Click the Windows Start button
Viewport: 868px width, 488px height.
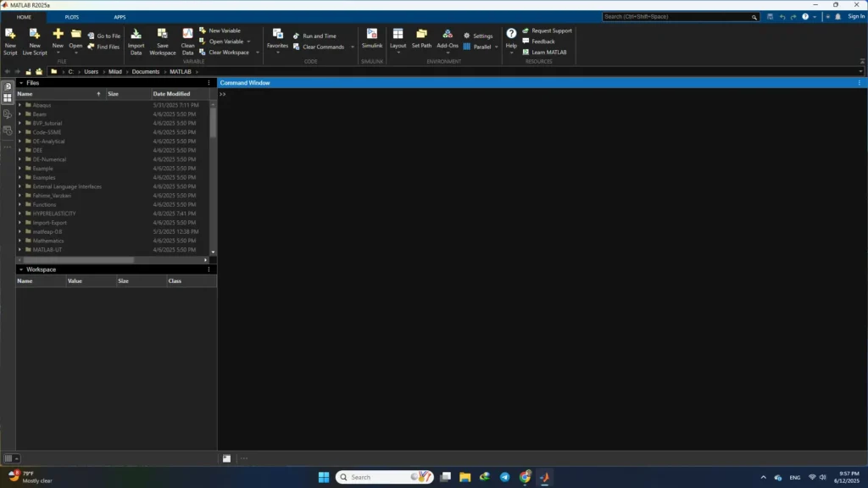(x=324, y=477)
